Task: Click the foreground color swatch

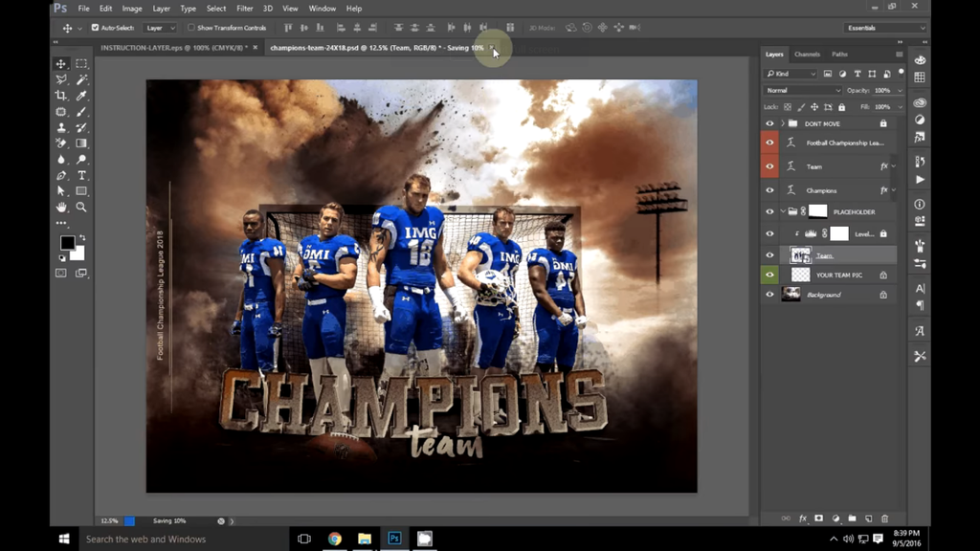Action: tap(67, 244)
